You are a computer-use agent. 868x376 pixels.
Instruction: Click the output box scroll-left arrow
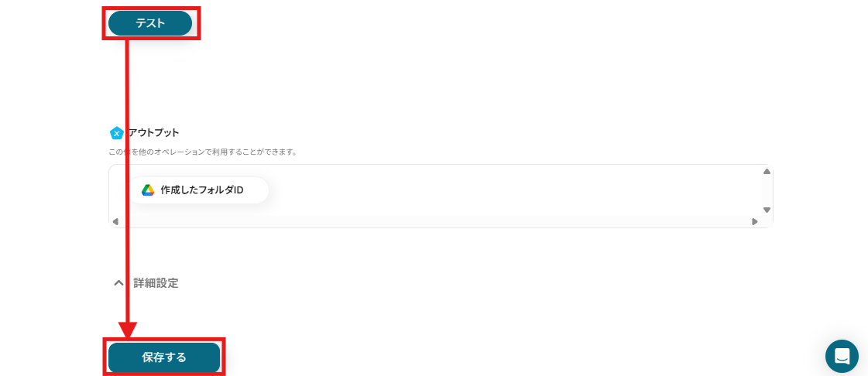coord(115,222)
